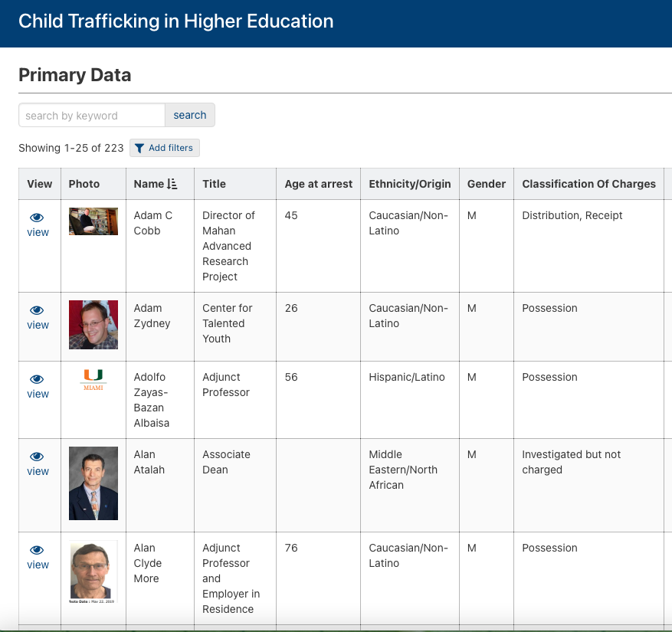Sort by the Title column header
This screenshot has height=632, width=672.
(x=214, y=184)
